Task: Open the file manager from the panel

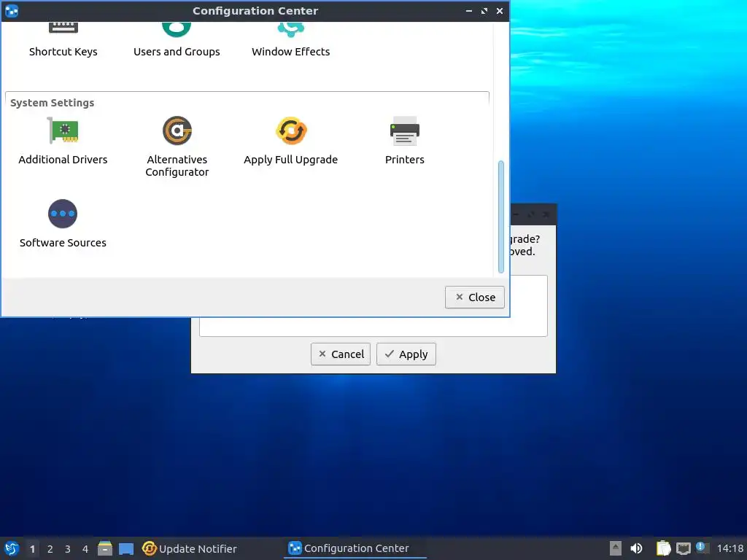Action: pos(105,548)
